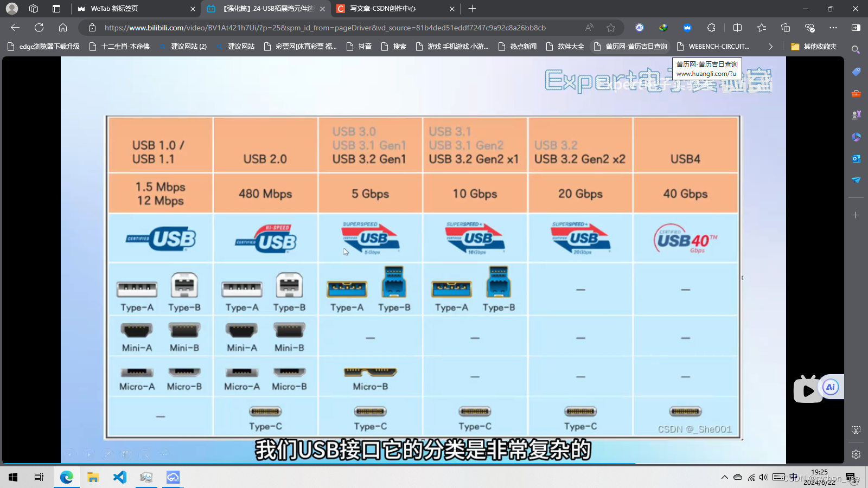Open the sidebar Outlook icon
Image resolution: width=868 pixels, height=488 pixels.
pos(856,158)
